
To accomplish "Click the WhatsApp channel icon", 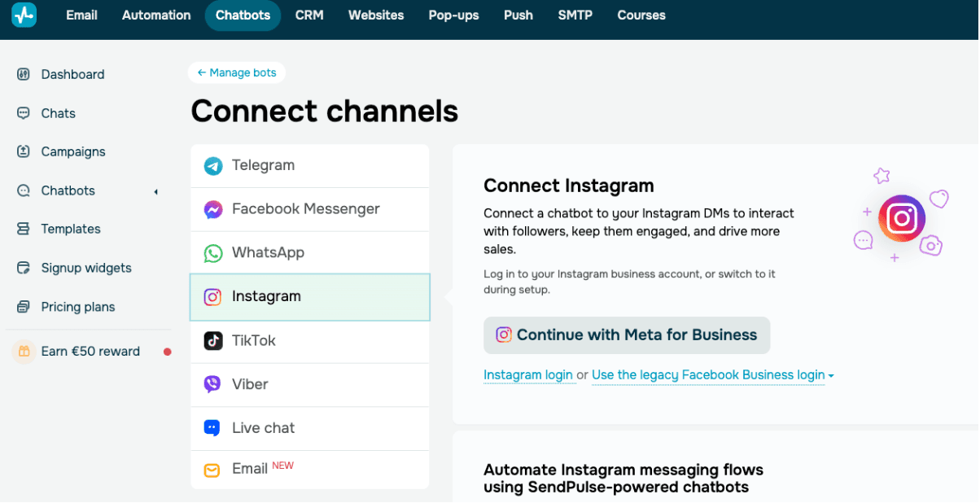I will 213,253.
